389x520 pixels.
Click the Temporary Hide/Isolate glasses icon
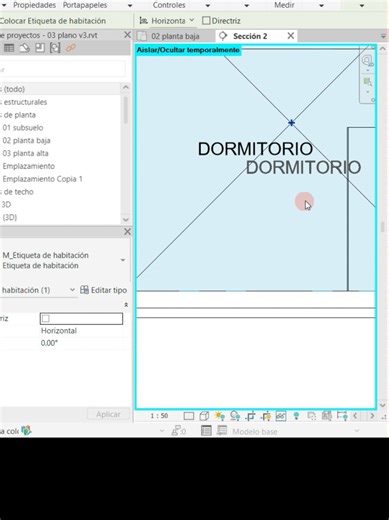coord(281,416)
